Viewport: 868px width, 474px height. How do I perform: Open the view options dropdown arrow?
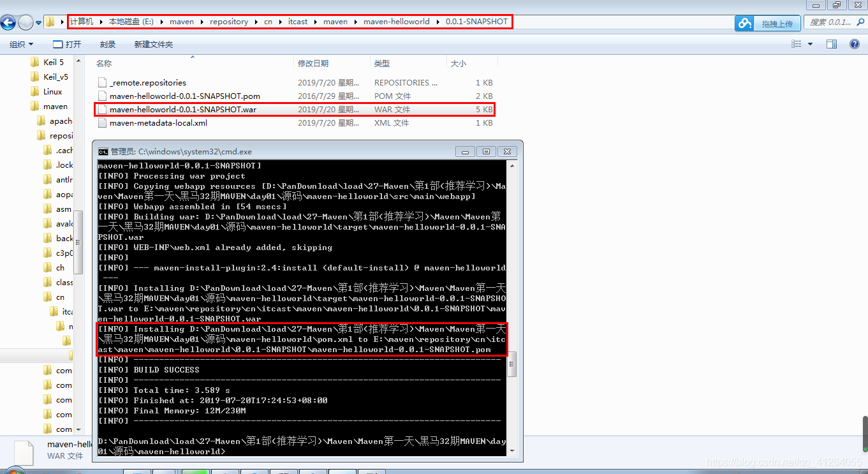(811, 45)
